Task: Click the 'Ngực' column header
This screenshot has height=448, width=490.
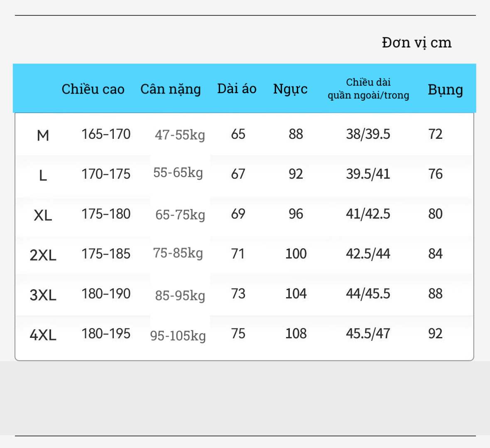Action: pyautogui.click(x=290, y=89)
